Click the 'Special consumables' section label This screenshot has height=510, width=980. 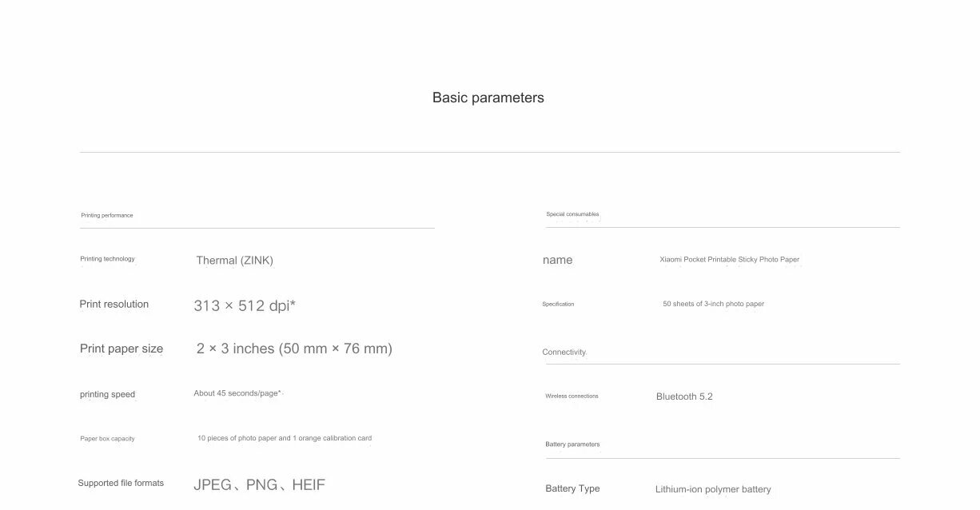point(572,214)
